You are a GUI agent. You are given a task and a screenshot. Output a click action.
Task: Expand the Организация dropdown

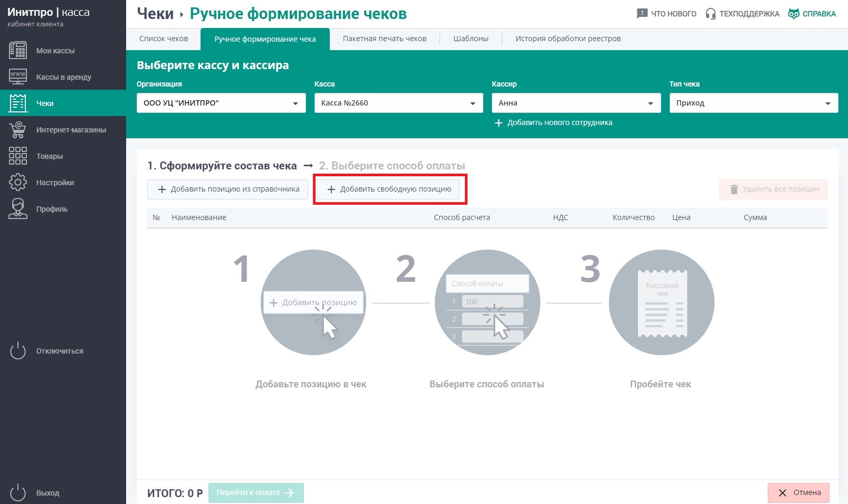pyautogui.click(x=221, y=103)
